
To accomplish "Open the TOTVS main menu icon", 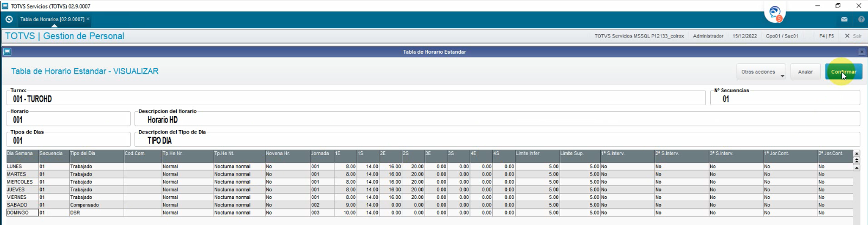I will (x=9, y=19).
